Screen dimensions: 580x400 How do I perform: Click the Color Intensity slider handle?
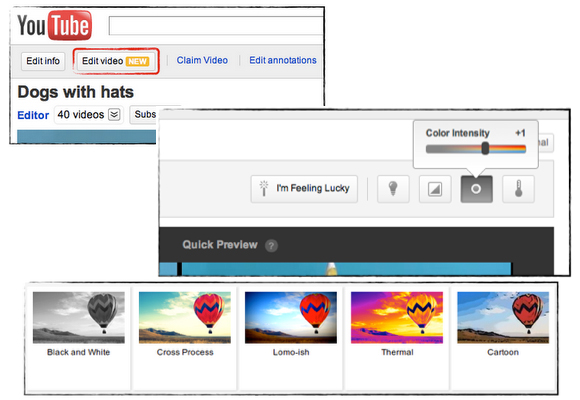485,149
